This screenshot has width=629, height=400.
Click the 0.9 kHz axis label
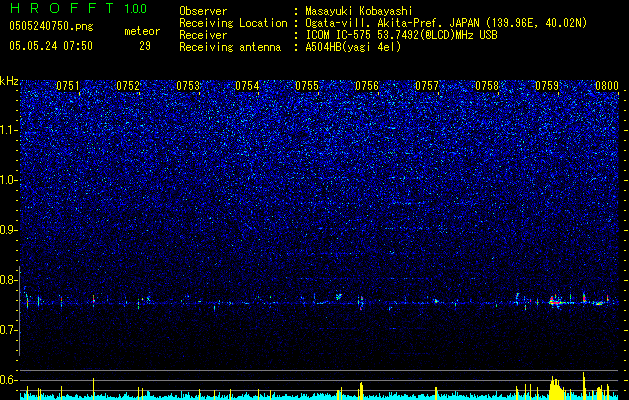[x=9, y=230]
